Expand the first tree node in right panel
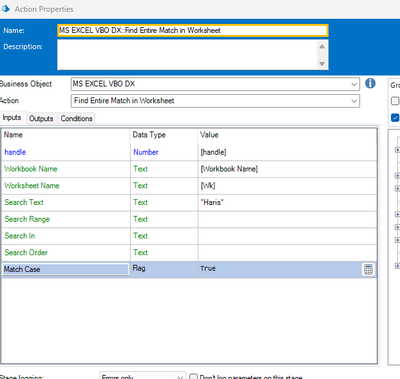Screen dimensions: 400x379 pos(397,150)
